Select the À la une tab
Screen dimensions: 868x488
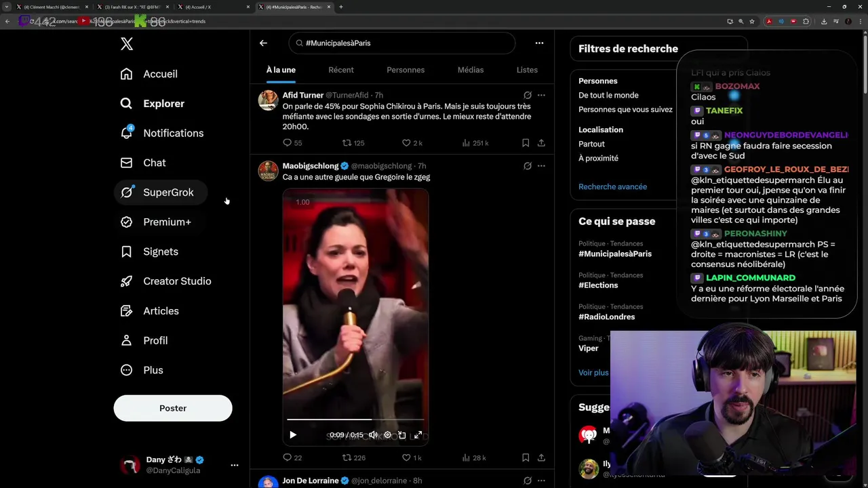281,70
